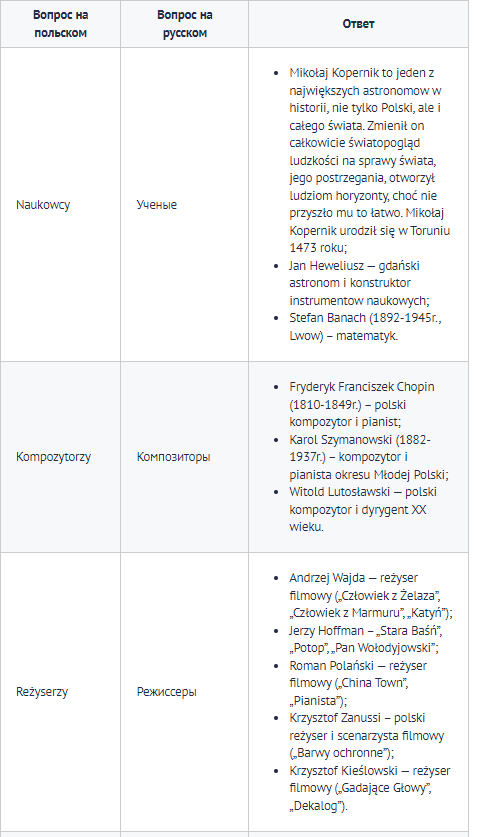Click the 'Ответ' column header
477x837 pixels.
pos(359,24)
